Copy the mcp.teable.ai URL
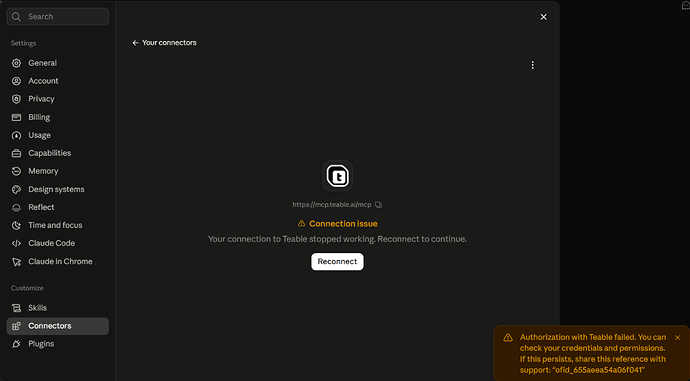Viewport: 690px width, 381px height. pyautogui.click(x=378, y=205)
